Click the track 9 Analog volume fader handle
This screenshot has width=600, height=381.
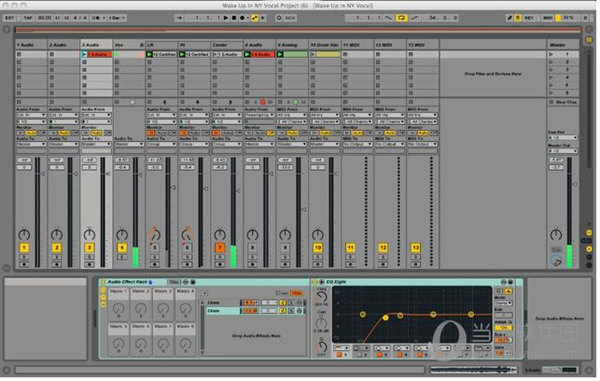click(x=304, y=209)
